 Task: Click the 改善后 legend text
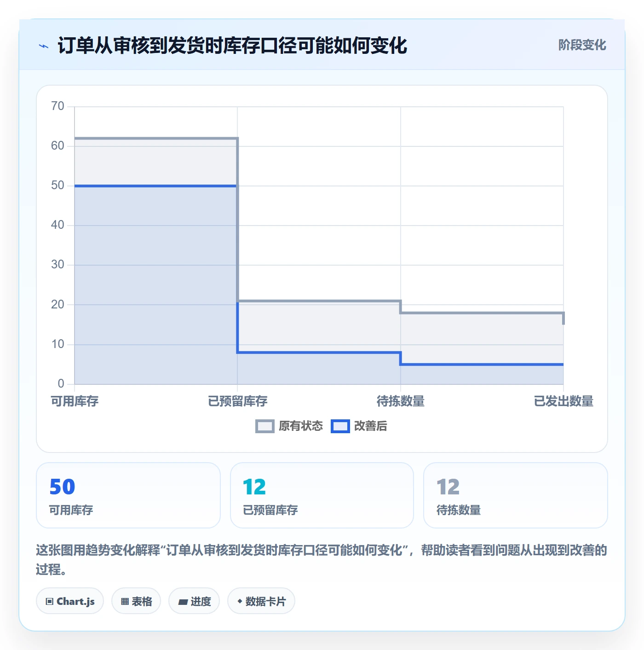click(370, 426)
